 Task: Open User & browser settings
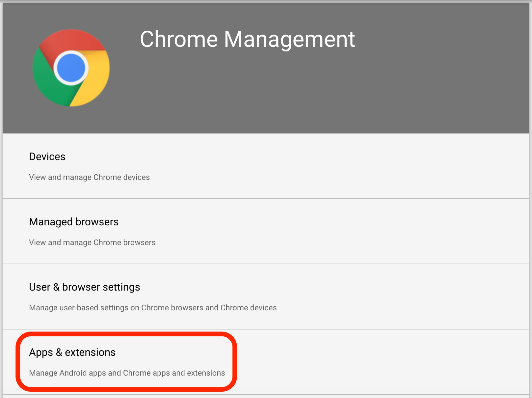point(266,297)
